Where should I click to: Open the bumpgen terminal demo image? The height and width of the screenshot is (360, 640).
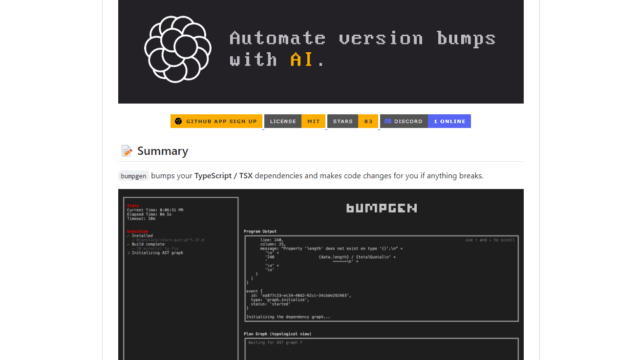coord(321,274)
